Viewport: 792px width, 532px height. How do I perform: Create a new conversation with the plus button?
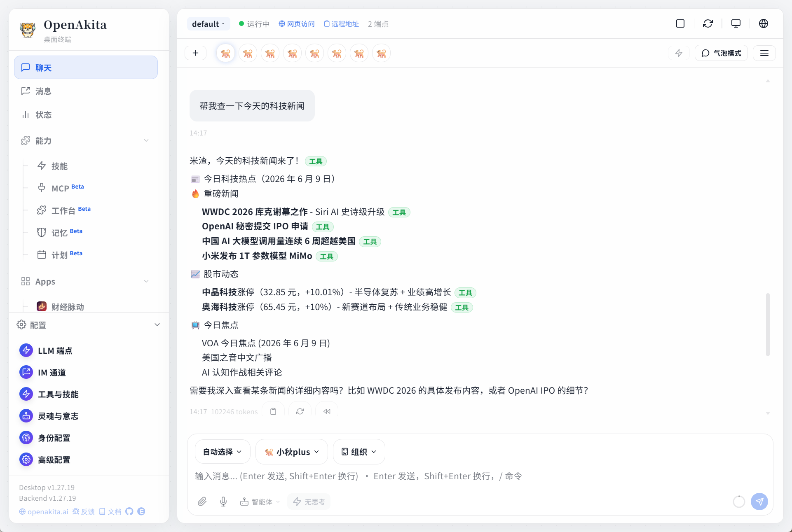[196, 53]
